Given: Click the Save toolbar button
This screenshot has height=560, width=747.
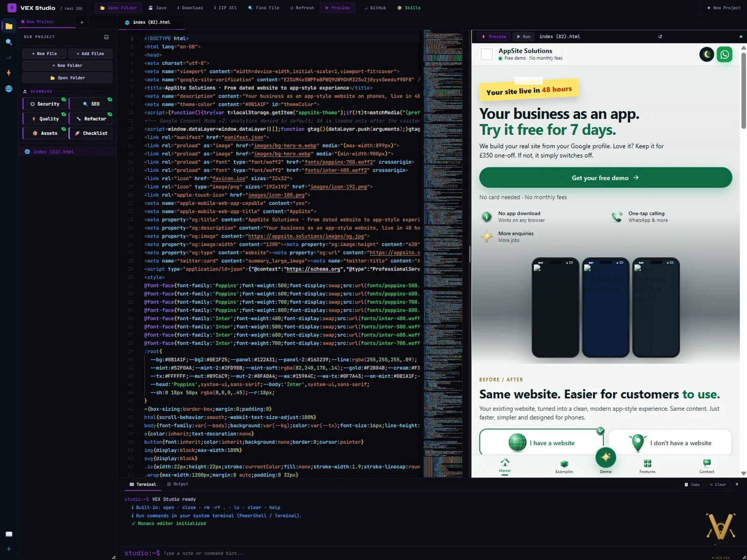Looking at the screenshot, I should pos(157,8).
